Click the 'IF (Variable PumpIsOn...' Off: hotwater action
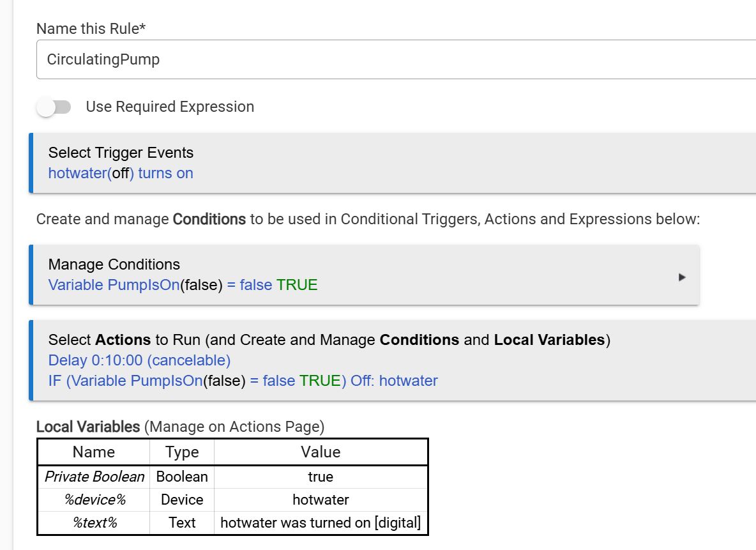This screenshot has height=550, width=756. [243, 381]
